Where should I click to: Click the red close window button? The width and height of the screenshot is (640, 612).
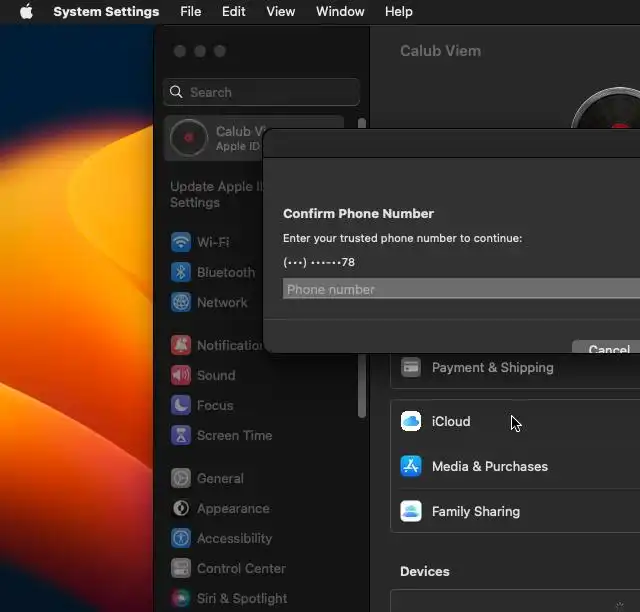pos(180,51)
